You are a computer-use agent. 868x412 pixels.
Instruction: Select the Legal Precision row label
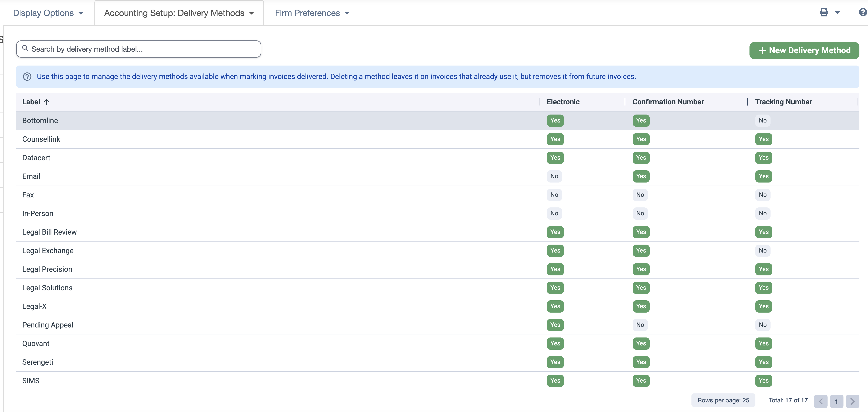coord(47,269)
